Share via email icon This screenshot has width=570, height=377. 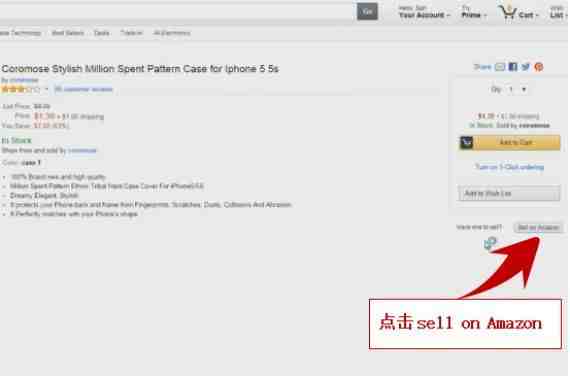(x=500, y=67)
